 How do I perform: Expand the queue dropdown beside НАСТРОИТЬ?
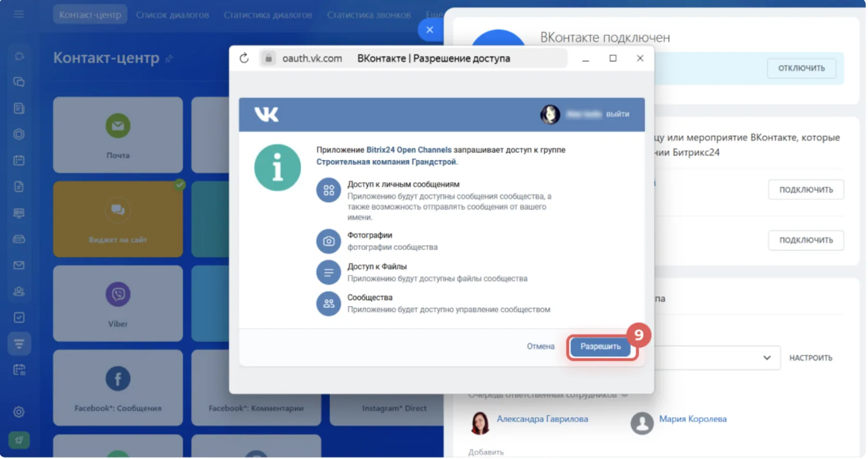pyautogui.click(x=767, y=358)
